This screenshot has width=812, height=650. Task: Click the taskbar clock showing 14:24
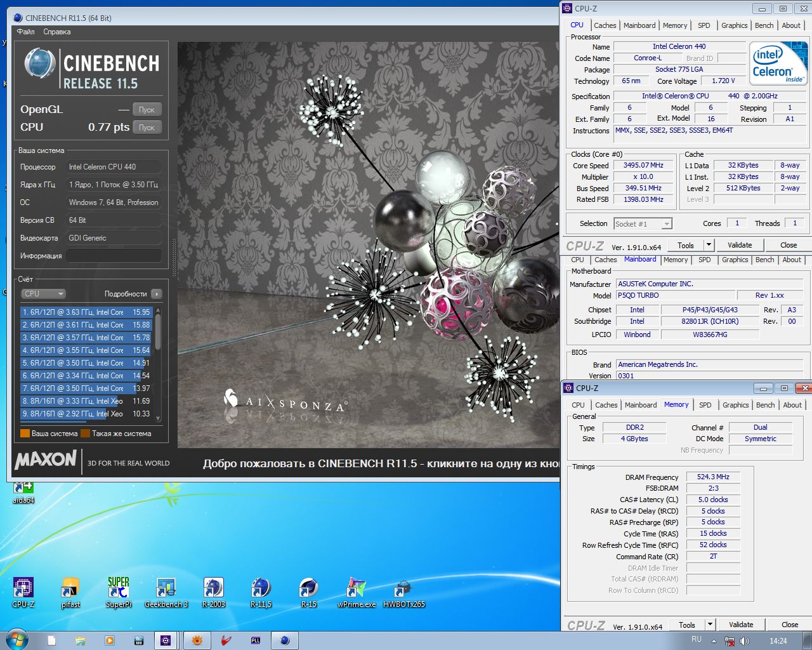[778, 641]
